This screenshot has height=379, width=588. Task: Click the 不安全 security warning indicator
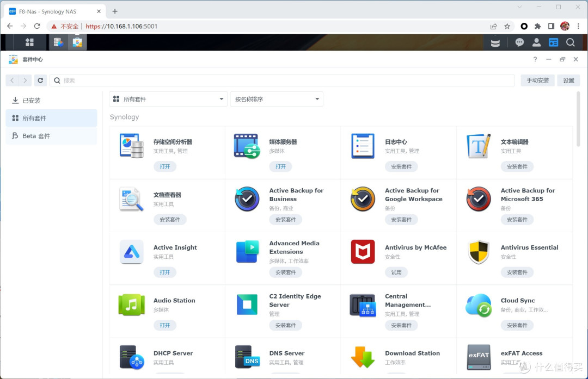65,26
